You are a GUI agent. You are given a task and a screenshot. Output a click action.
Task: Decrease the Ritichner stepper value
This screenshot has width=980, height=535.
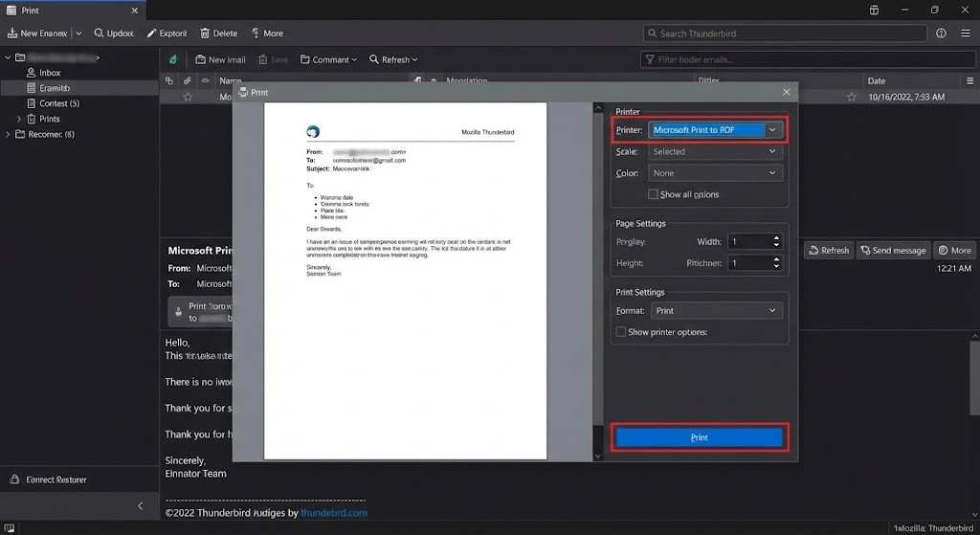coord(776,267)
